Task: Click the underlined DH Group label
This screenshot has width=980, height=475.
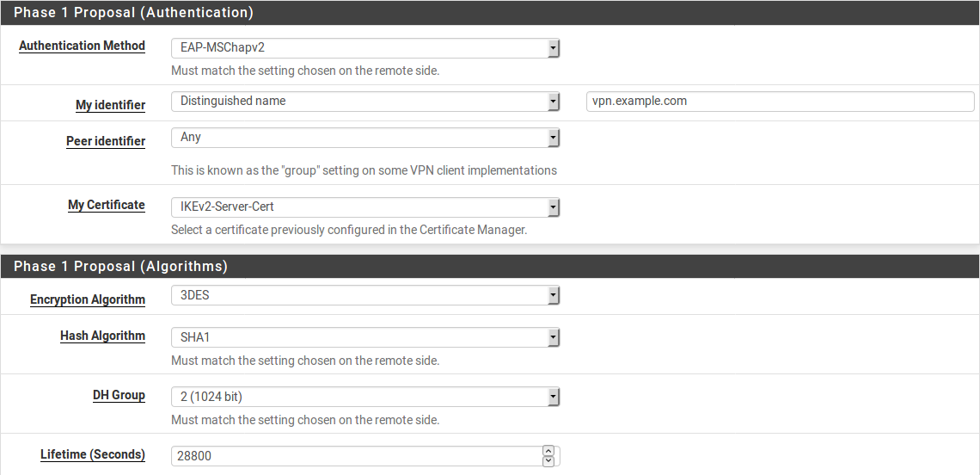Action: (119, 395)
